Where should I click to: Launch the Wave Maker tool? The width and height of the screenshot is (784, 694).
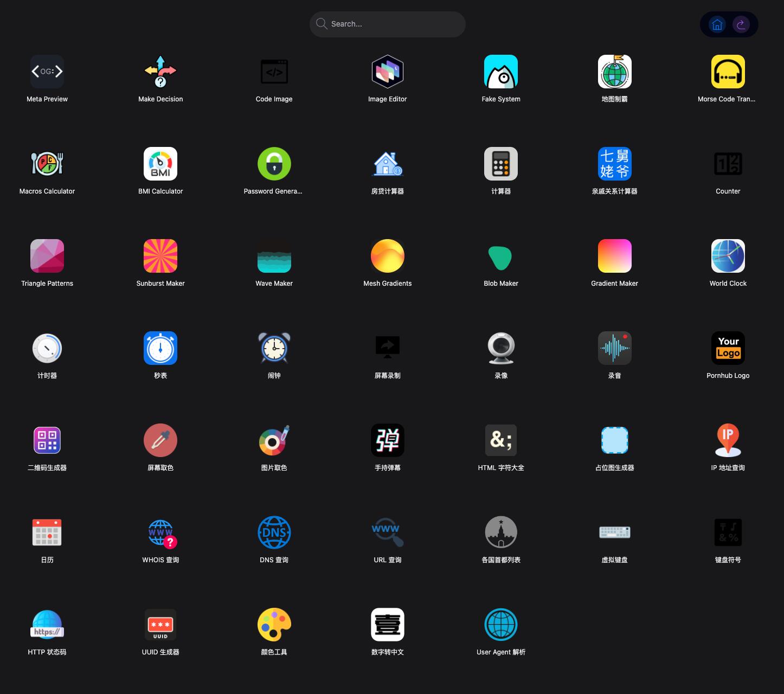pos(274,256)
